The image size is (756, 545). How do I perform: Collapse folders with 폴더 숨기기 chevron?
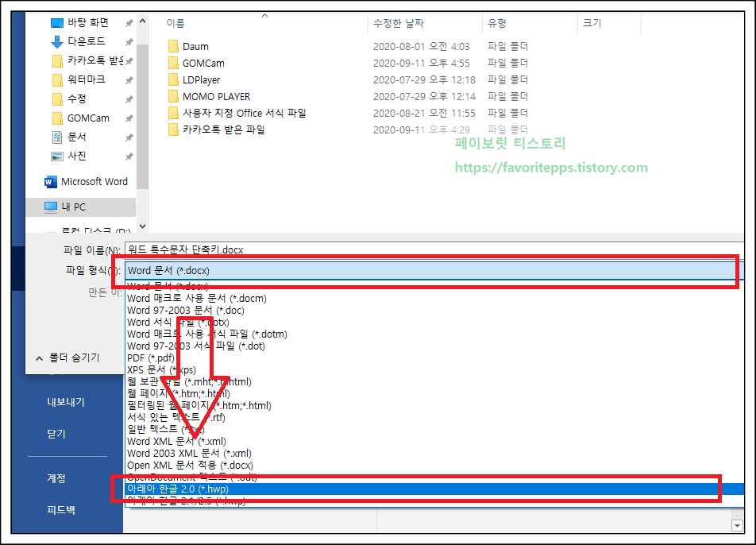(x=39, y=358)
